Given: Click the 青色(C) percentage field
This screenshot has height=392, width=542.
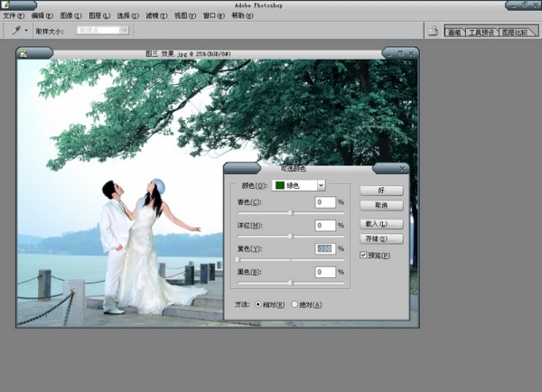Looking at the screenshot, I should pyautogui.click(x=325, y=202).
